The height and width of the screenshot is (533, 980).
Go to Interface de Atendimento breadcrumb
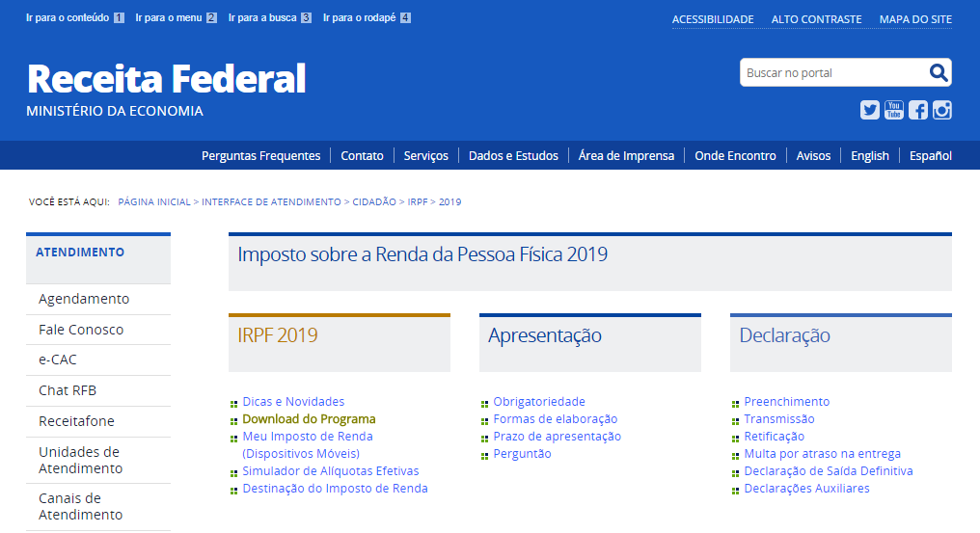(x=271, y=201)
